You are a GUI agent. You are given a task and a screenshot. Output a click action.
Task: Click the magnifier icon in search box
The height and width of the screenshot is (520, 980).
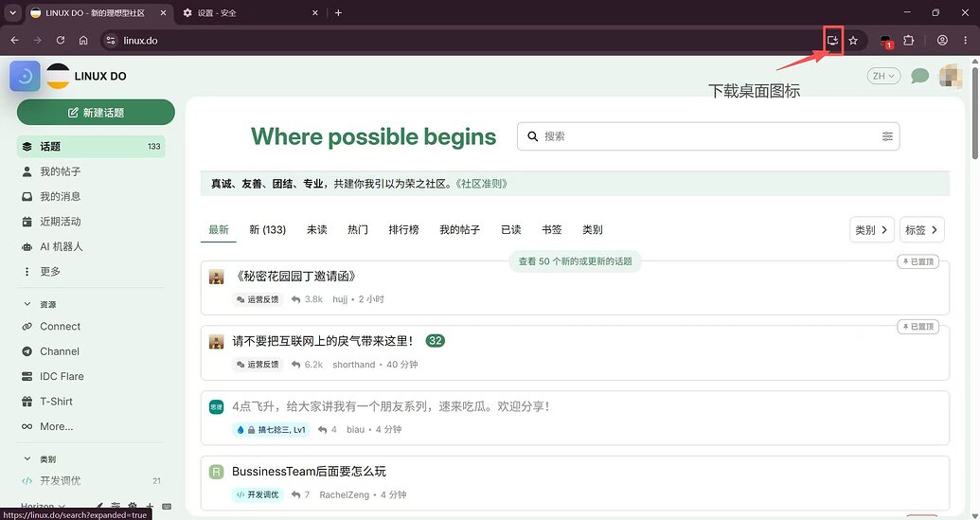click(x=532, y=136)
